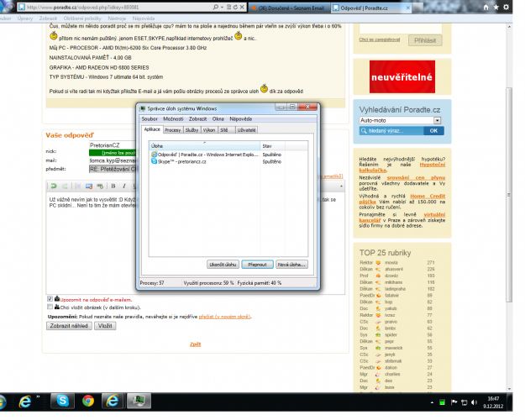
Task: Refresh the page in address bar
Action: [235, 7]
